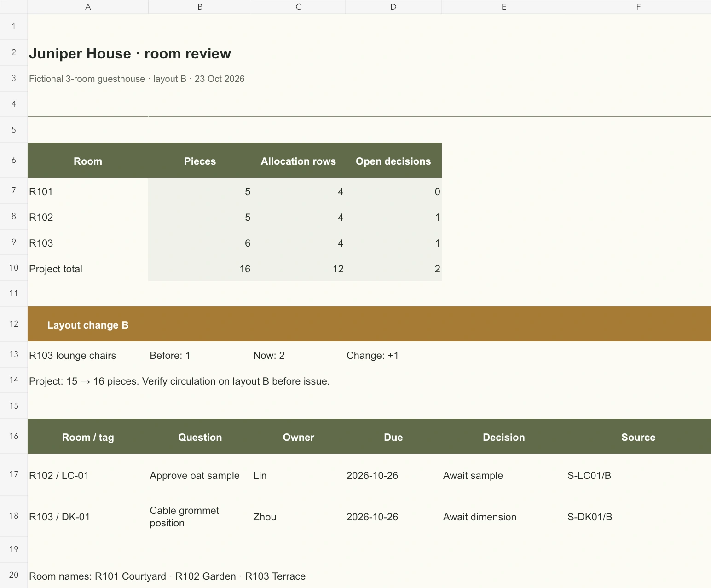This screenshot has height=588, width=711.
Task: Select the column B header
Action: (200, 7)
